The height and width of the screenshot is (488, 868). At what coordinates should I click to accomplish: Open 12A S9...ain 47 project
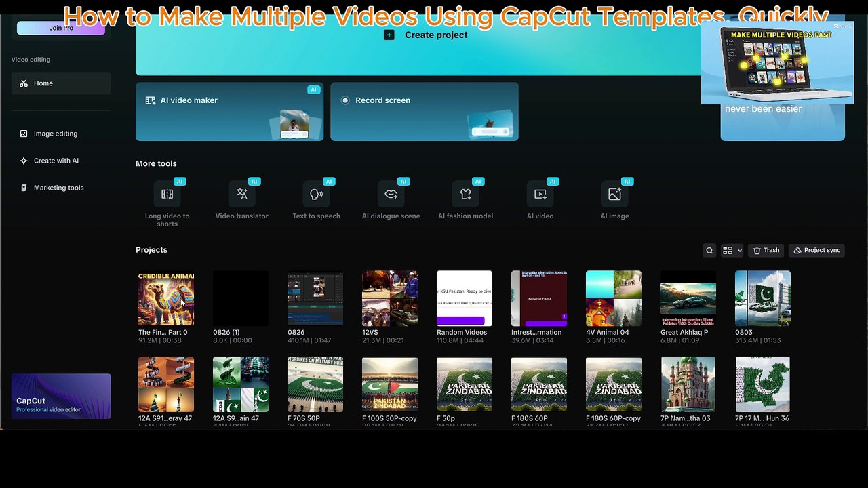click(241, 384)
